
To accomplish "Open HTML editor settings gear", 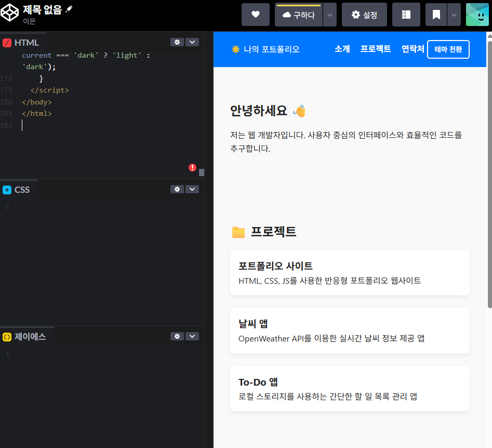I will (177, 42).
